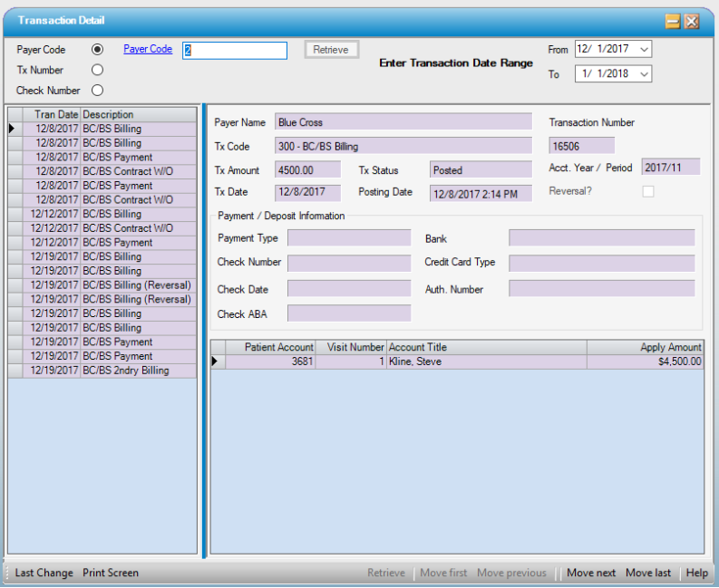The image size is (719, 588).
Task: Click Move last in the bottom bar
Action: [648, 573]
